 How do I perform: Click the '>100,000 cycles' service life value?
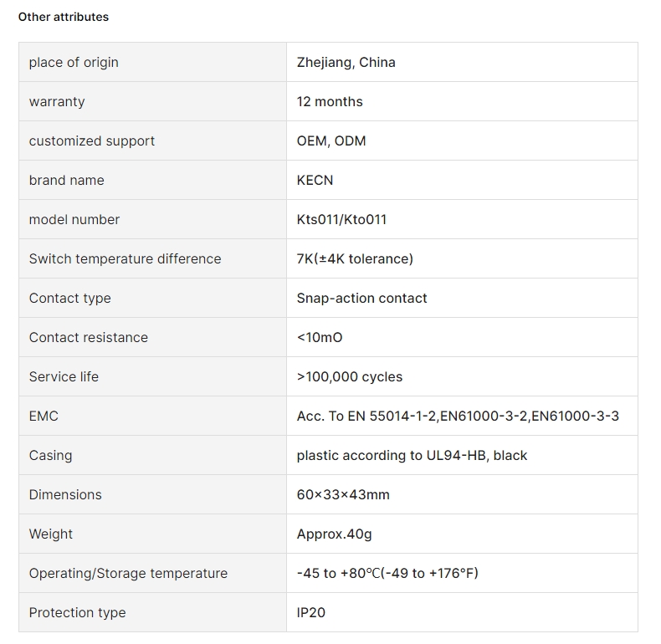(350, 377)
